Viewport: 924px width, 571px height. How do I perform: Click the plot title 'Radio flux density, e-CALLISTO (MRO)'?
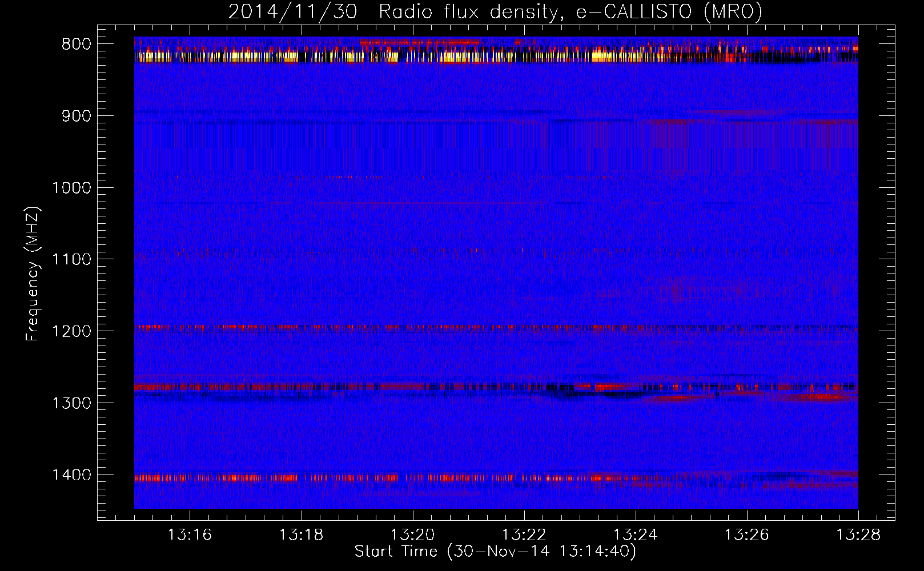571,11
